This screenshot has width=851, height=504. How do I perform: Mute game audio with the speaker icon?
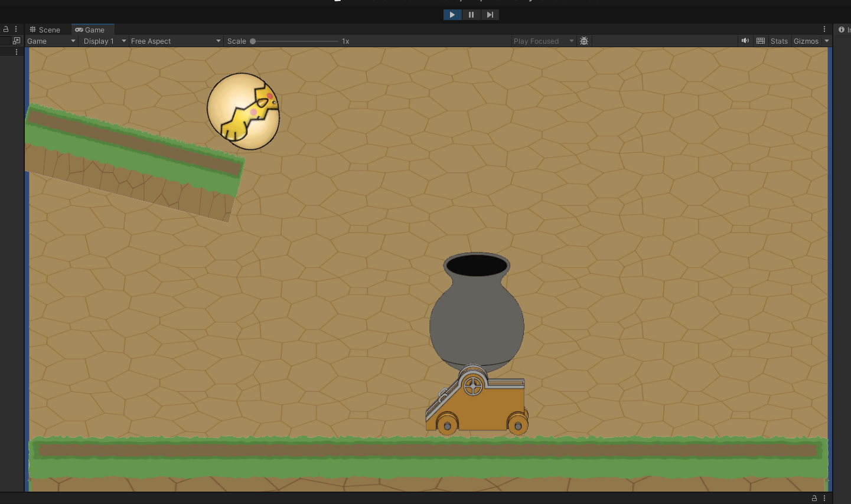click(x=745, y=41)
